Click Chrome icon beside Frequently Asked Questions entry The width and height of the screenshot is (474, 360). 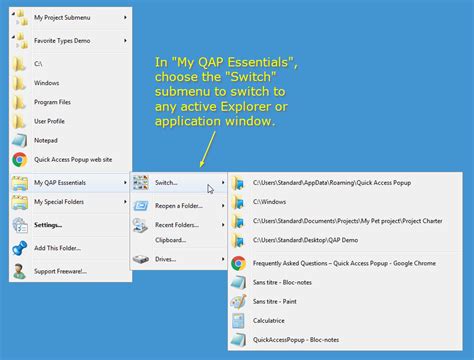click(x=238, y=263)
